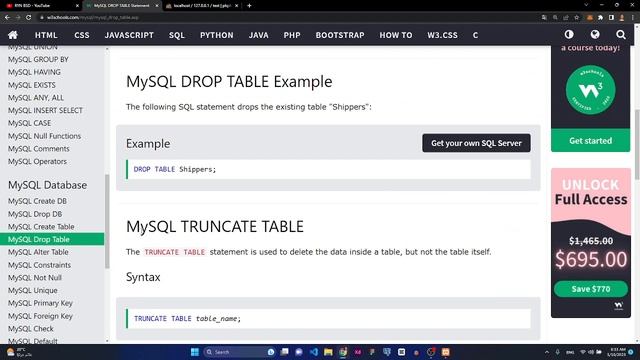Open the language globe icon
The height and width of the screenshot is (360, 640).
click(595, 35)
